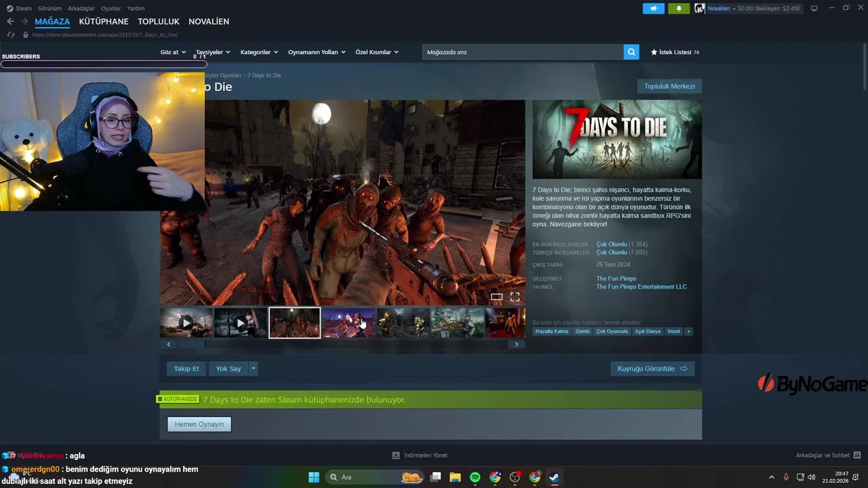Click the thumbnail strip slider handle

click(192, 344)
